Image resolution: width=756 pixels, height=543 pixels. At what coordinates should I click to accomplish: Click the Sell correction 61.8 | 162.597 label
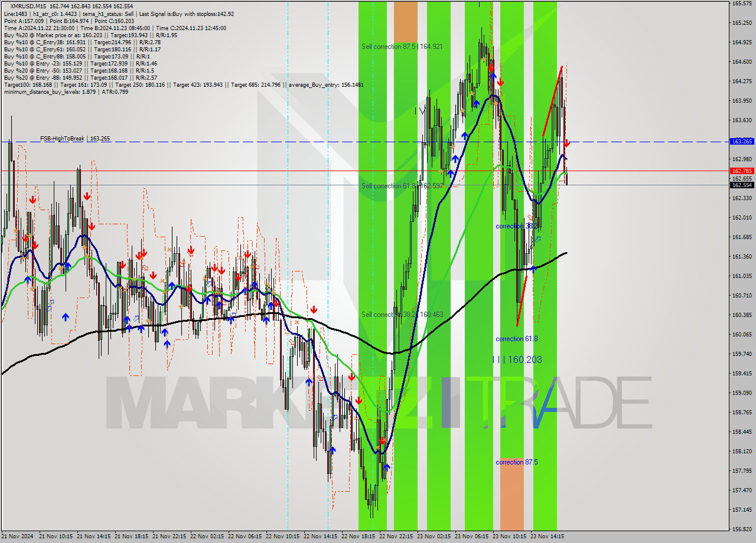pos(402,186)
